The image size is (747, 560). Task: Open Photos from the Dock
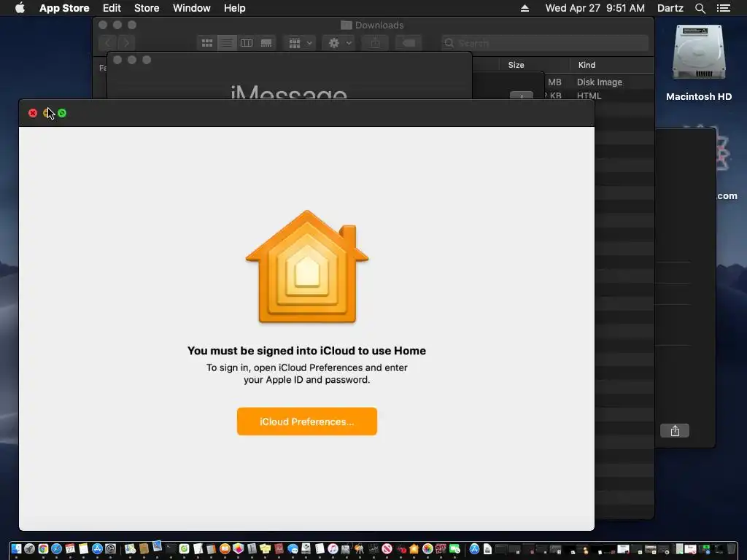click(x=427, y=548)
